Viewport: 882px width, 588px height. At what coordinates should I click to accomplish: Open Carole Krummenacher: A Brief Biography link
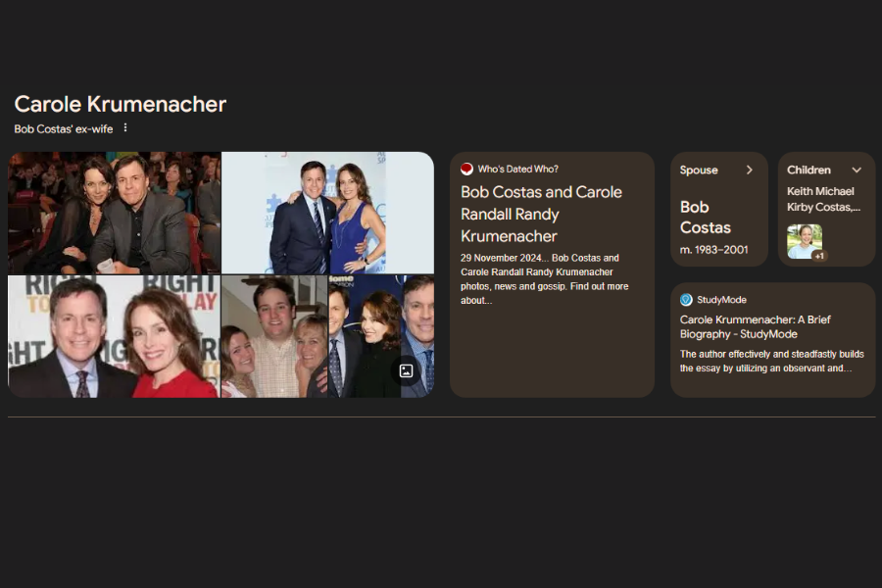(x=755, y=327)
